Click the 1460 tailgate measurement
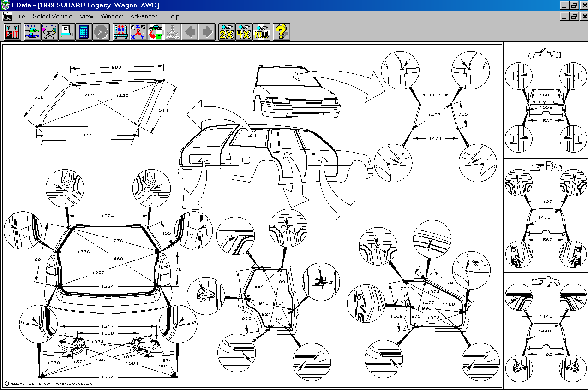 (116, 259)
